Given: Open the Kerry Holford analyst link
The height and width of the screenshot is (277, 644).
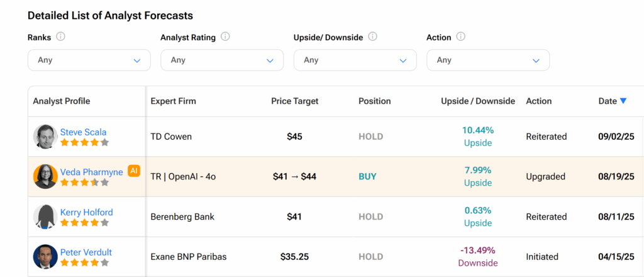Looking at the screenshot, I should tap(87, 213).
